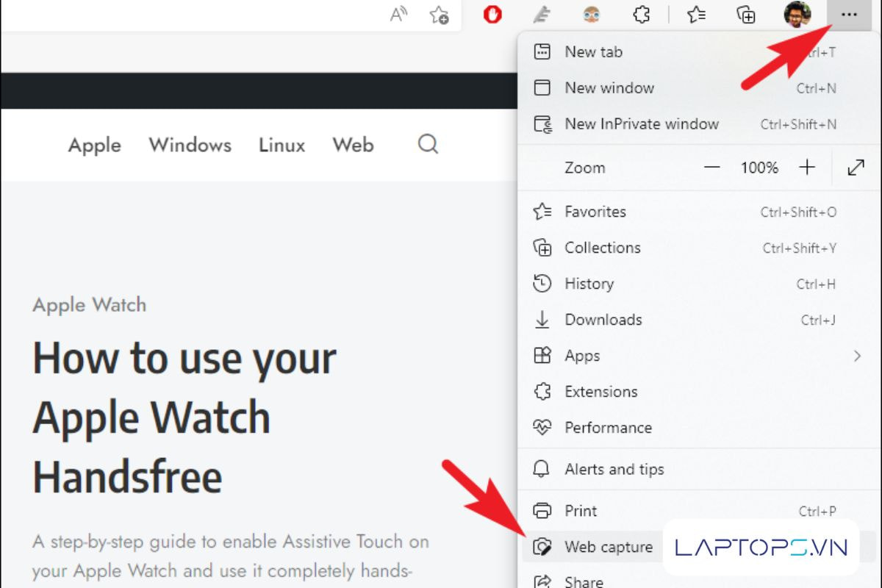The image size is (882, 588).
Task: Go to the Windows section link
Action: [x=190, y=145]
